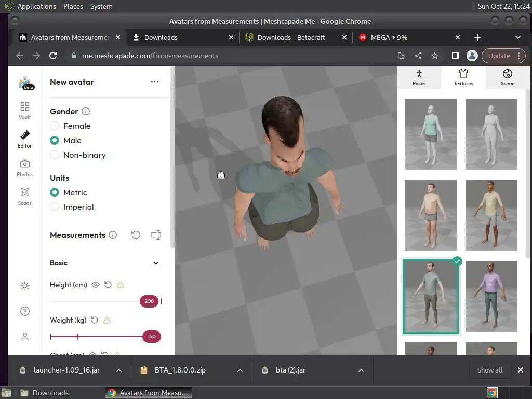Switch to the Textures tab

[463, 78]
